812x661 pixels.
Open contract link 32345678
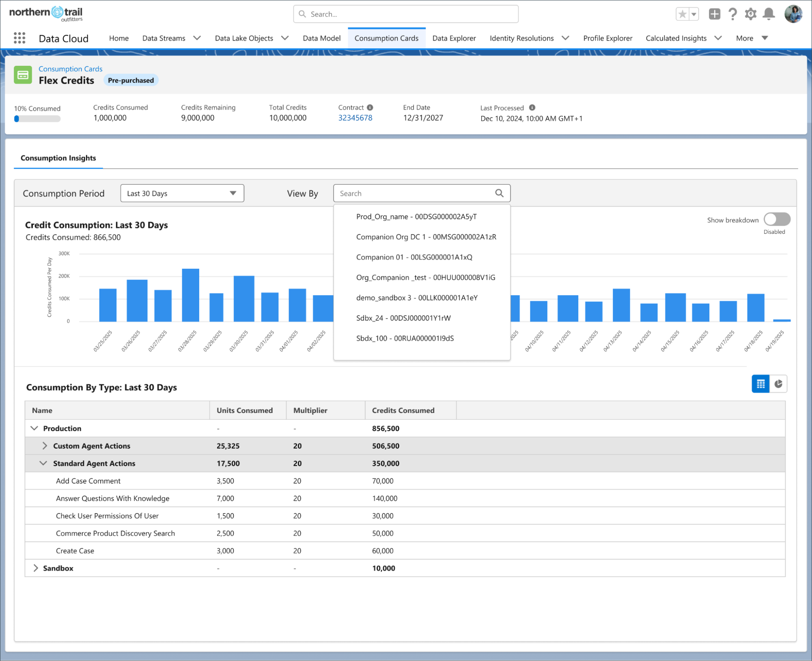[355, 118]
